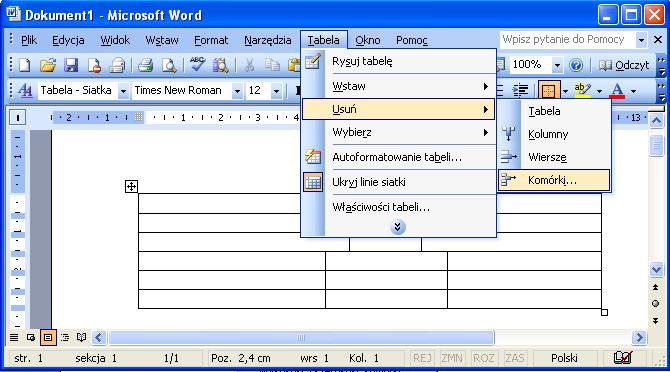Open Styles and Formatting pane icon

coord(25,91)
